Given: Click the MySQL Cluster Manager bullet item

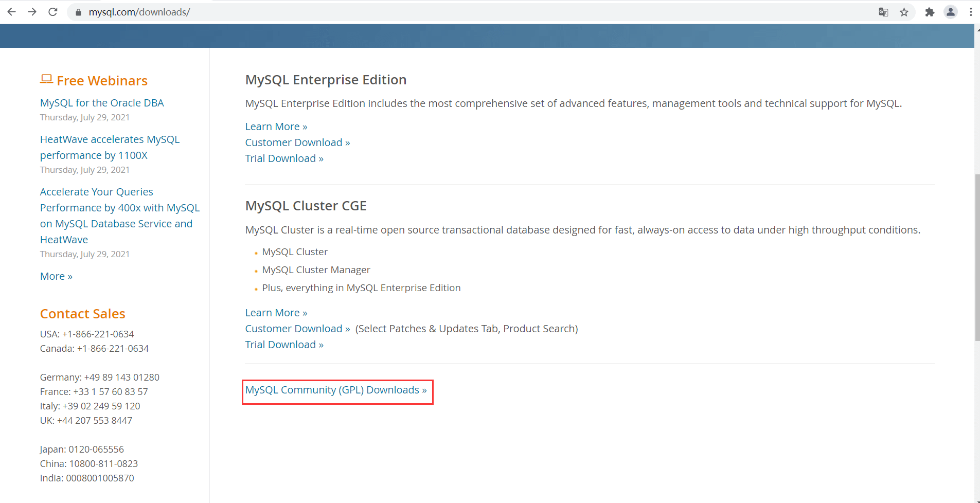Looking at the screenshot, I should coord(316,270).
